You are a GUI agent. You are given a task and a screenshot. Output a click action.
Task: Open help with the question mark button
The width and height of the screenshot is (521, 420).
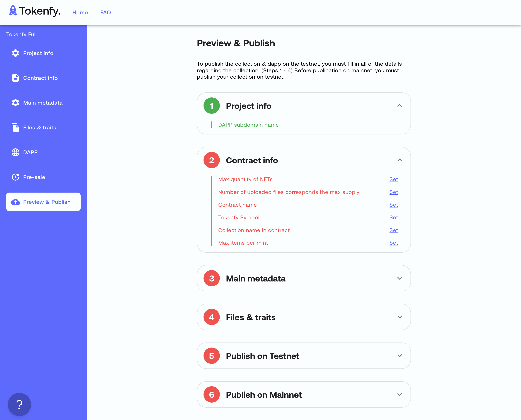pos(19,404)
